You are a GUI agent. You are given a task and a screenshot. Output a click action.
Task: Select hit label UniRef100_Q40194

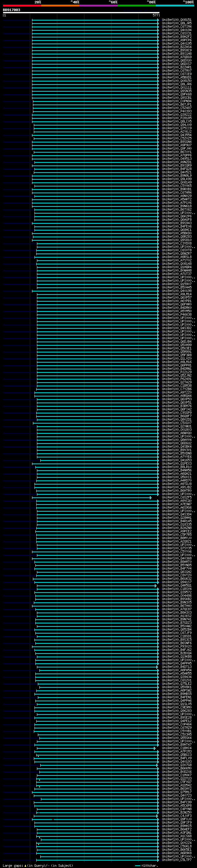click(x=177, y=30)
